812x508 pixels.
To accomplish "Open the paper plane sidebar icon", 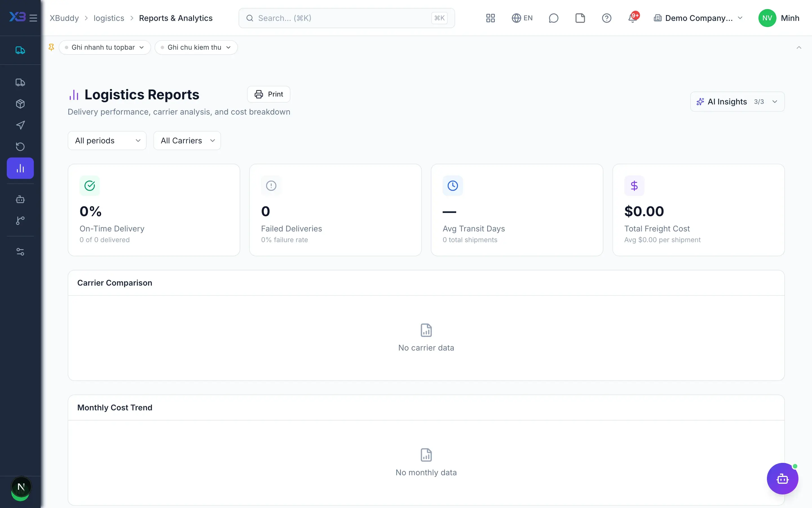I will pyautogui.click(x=20, y=125).
